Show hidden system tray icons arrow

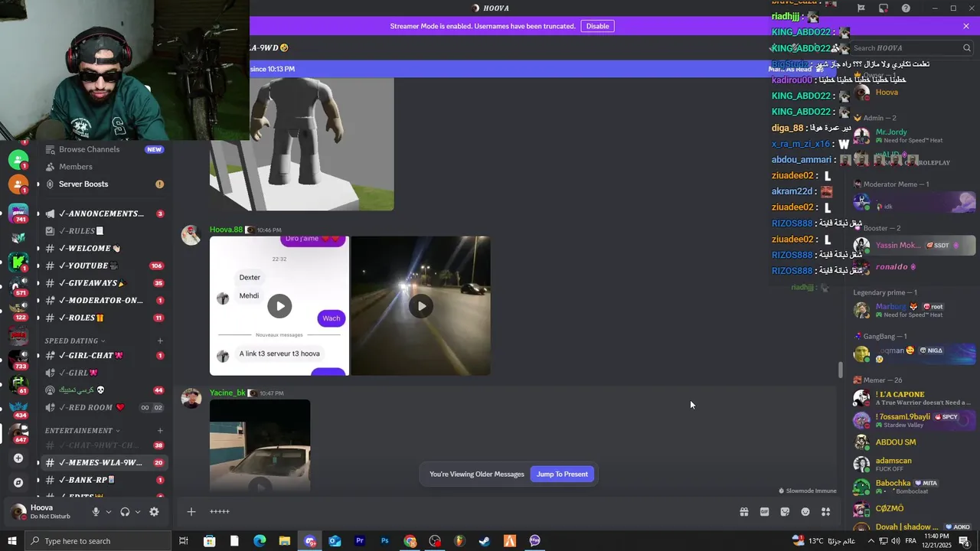coord(871,541)
